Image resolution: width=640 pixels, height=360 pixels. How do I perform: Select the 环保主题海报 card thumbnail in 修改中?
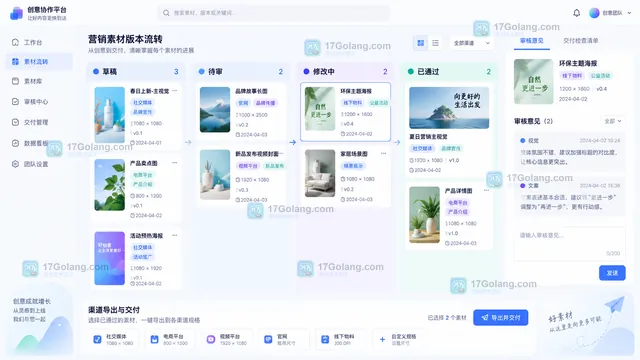tap(320, 109)
